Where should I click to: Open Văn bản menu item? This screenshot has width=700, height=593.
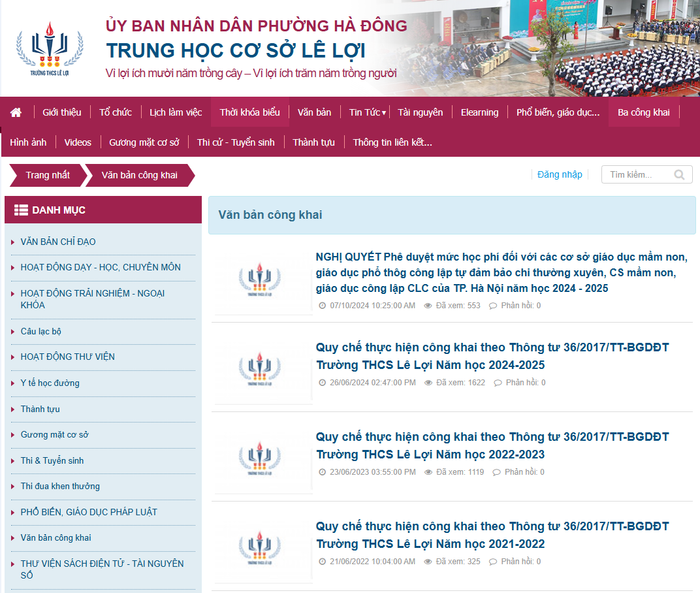click(x=315, y=113)
